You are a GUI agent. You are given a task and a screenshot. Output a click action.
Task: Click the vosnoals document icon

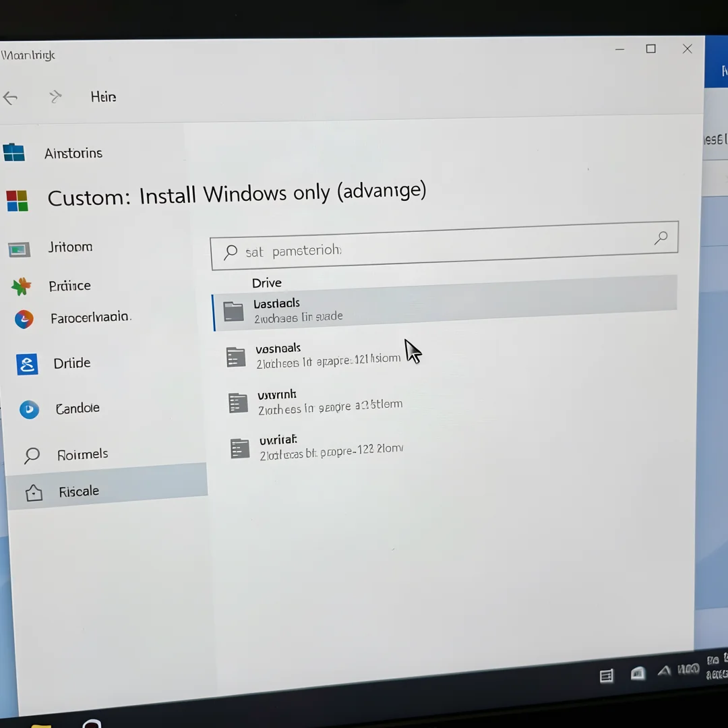(x=236, y=357)
